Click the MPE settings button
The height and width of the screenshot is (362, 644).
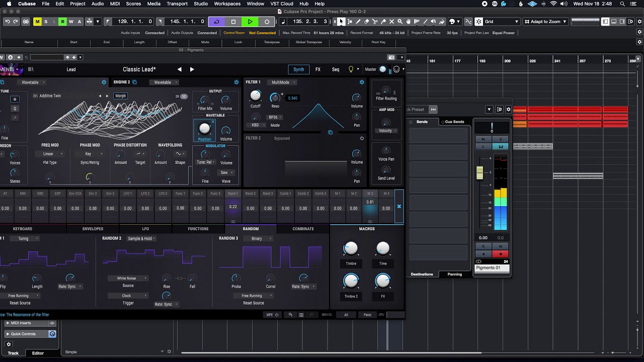[272, 315]
